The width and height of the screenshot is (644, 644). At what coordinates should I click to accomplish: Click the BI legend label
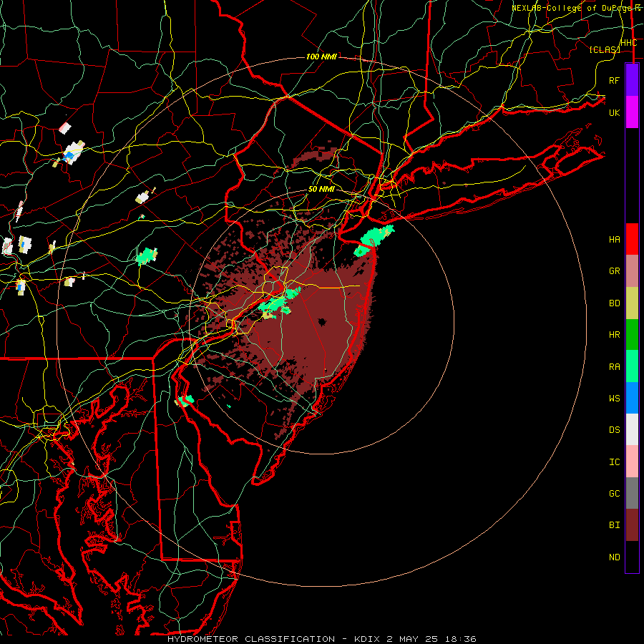coord(614,525)
